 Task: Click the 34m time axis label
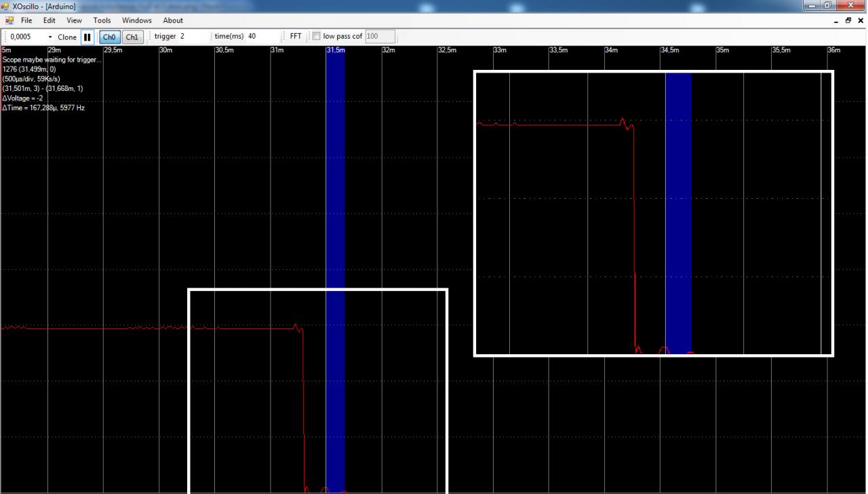coord(611,50)
